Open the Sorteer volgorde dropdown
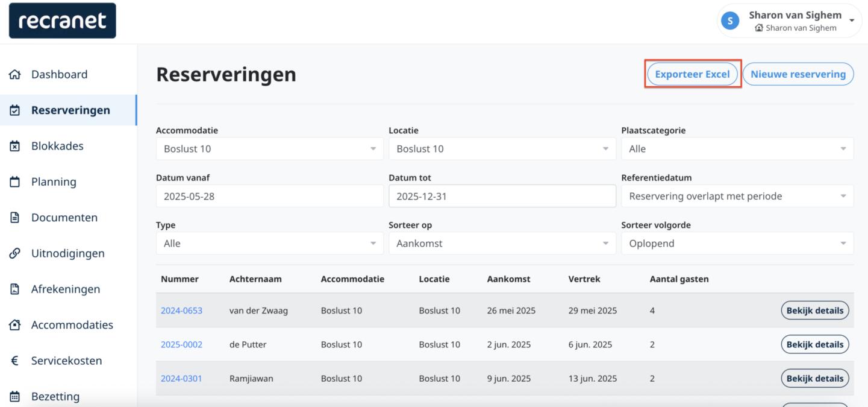 point(737,244)
